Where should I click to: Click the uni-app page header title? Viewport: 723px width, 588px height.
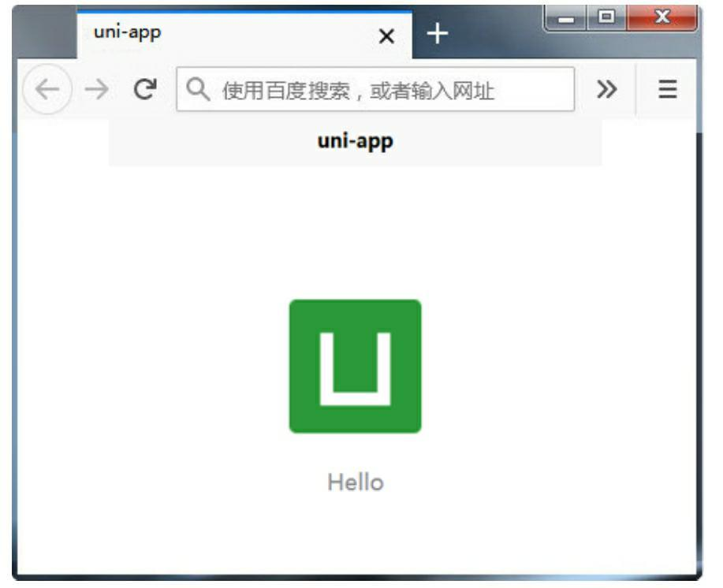(355, 141)
